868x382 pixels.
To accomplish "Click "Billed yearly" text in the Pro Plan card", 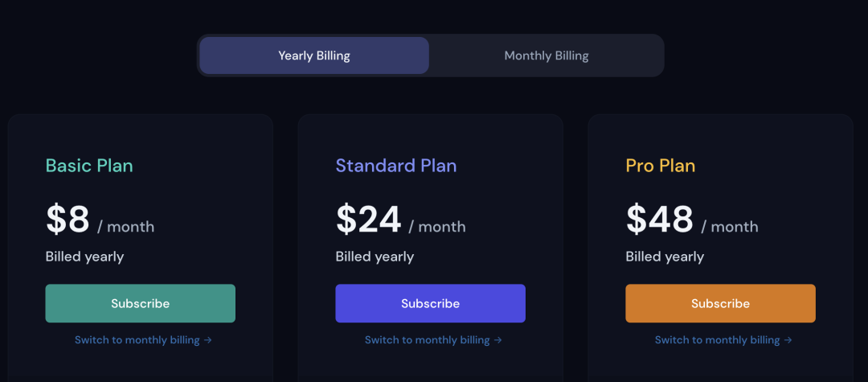I will tap(665, 257).
